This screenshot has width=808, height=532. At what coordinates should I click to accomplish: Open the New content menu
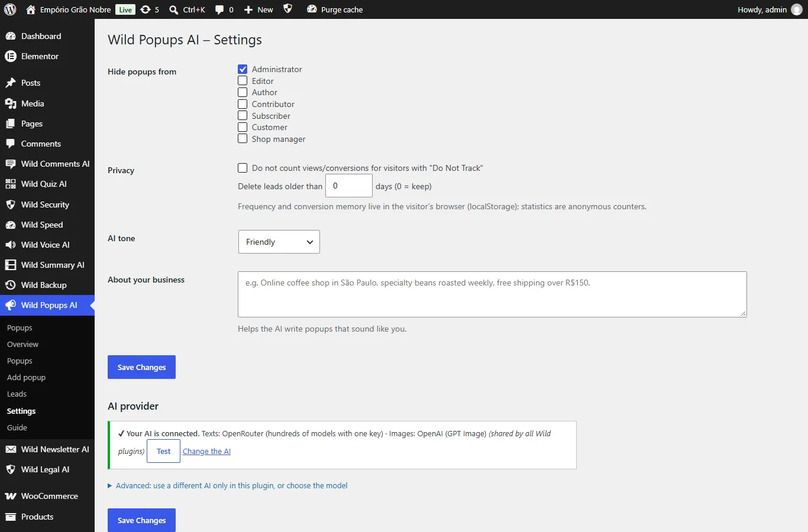[258, 9]
